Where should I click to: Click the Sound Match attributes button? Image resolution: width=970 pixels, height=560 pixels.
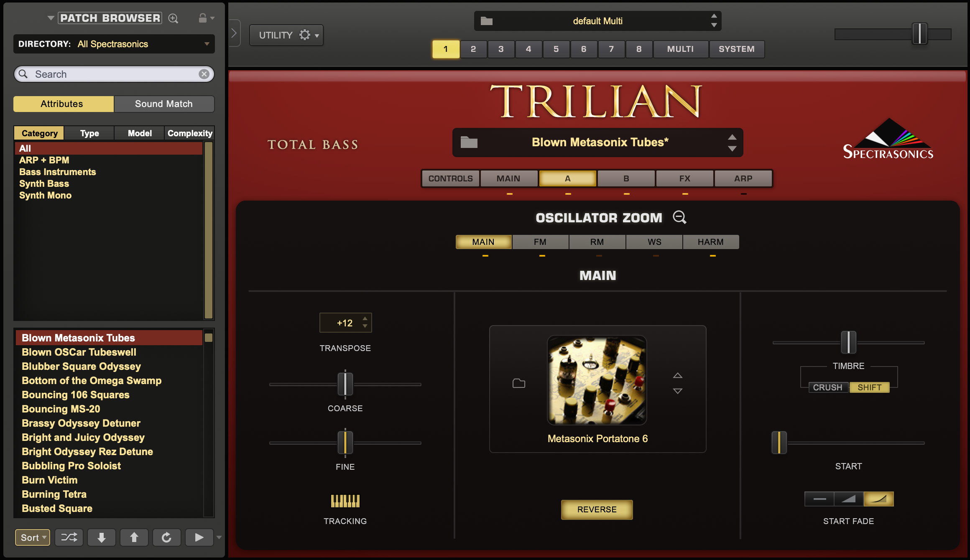pyautogui.click(x=163, y=103)
